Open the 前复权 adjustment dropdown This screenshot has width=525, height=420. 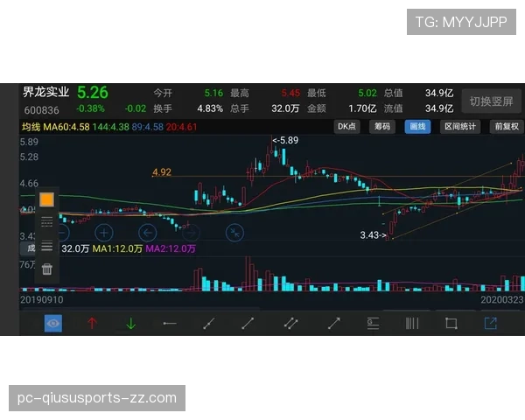tap(506, 127)
